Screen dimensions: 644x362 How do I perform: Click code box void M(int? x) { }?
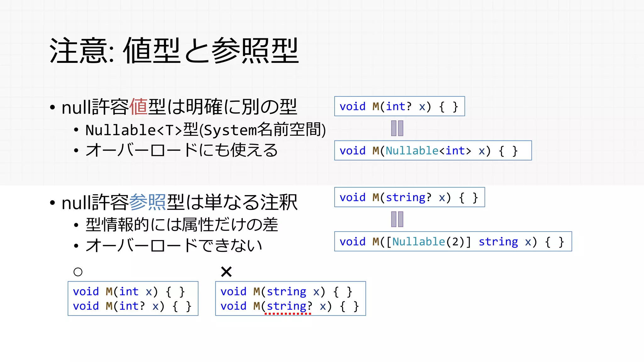click(x=399, y=106)
